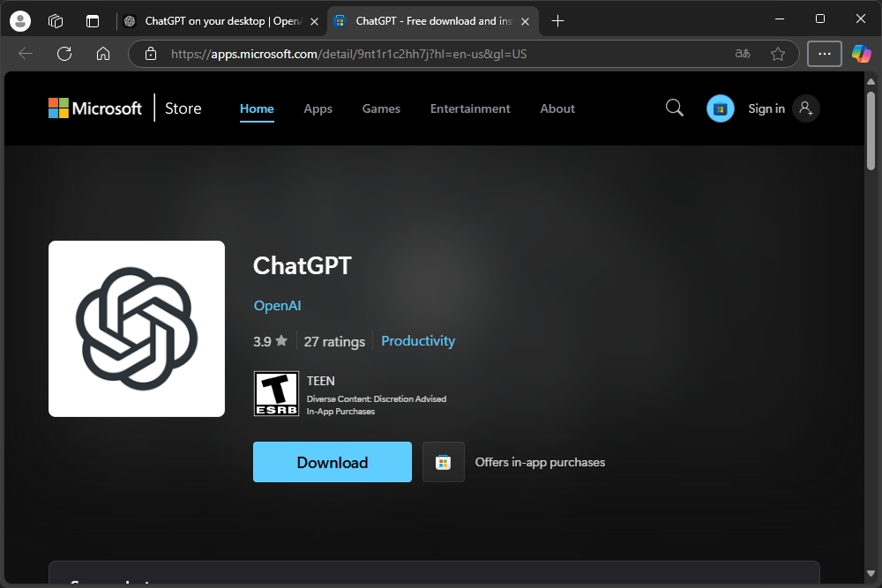Click the ChatGPT app title heading
Viewport: 882px width, 588px height.
(302, 265)
